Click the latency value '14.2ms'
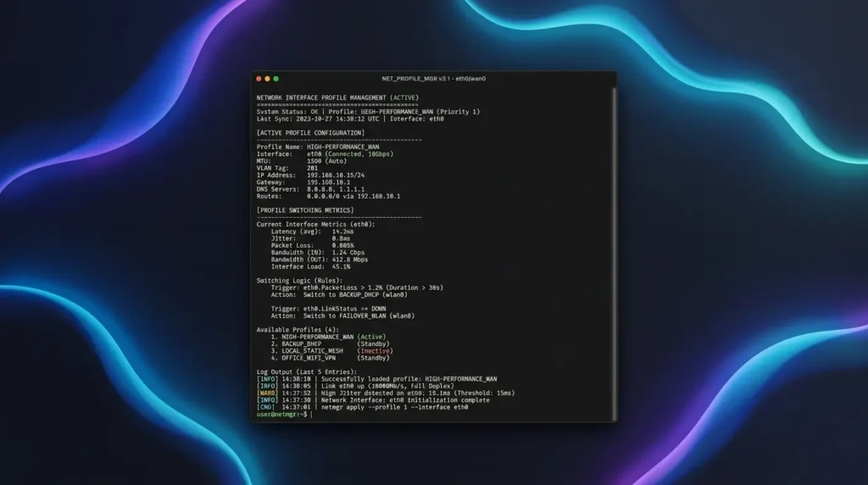868x485 pixels. click(342, 231)
